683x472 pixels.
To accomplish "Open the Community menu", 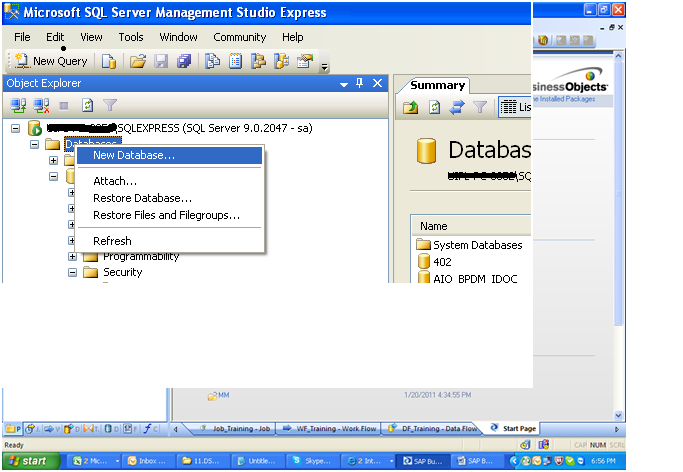I will click(240, 37).
